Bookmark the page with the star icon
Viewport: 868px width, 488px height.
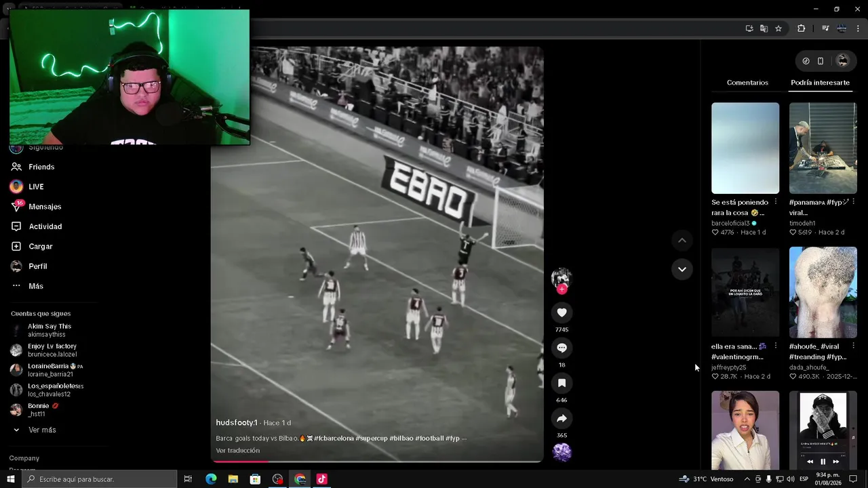click(778, 28)
